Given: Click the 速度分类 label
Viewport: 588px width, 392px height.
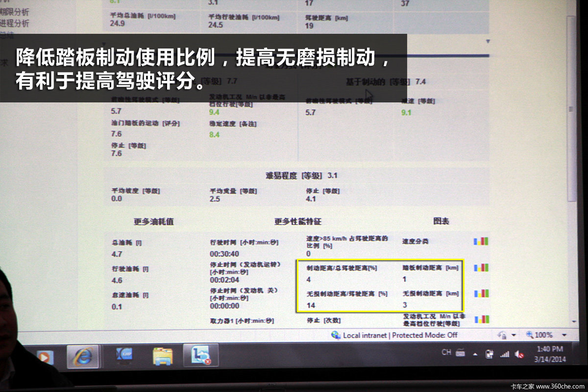Looking at the screenshot, I should (415, 241).
